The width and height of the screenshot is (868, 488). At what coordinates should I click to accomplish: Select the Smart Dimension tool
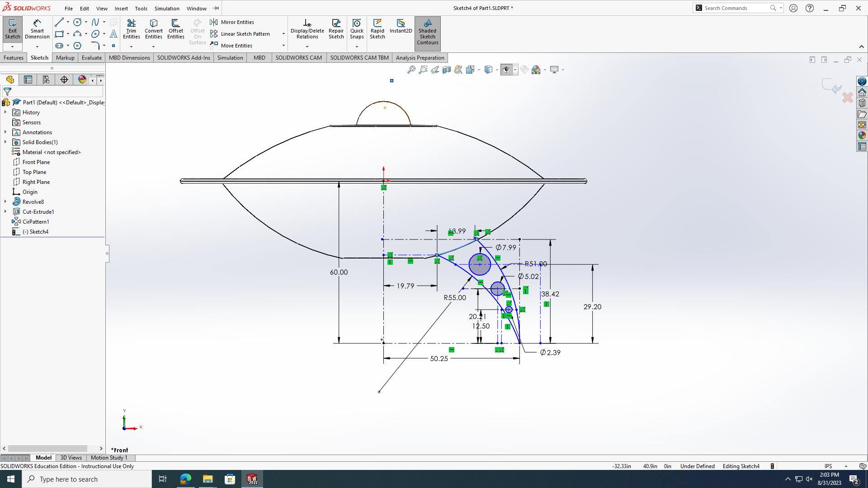(x=37, y=29)
